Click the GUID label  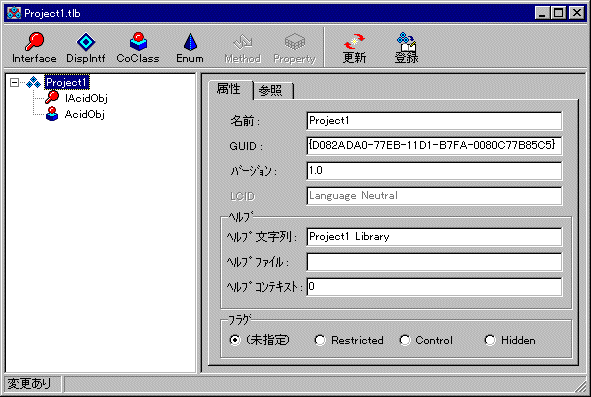[246, 146]
